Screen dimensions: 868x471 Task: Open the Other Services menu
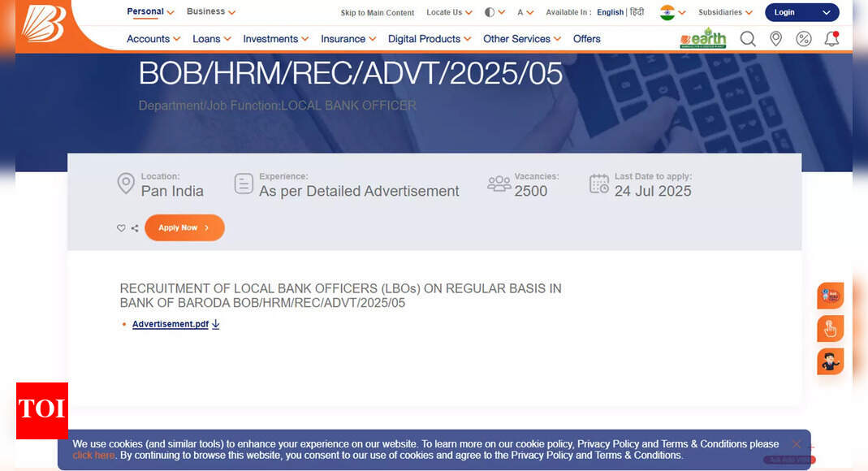[x=522, y=39]
